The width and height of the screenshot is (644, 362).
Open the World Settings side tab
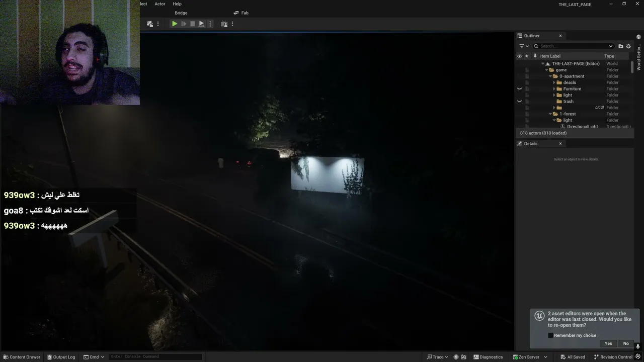[639, 53]
